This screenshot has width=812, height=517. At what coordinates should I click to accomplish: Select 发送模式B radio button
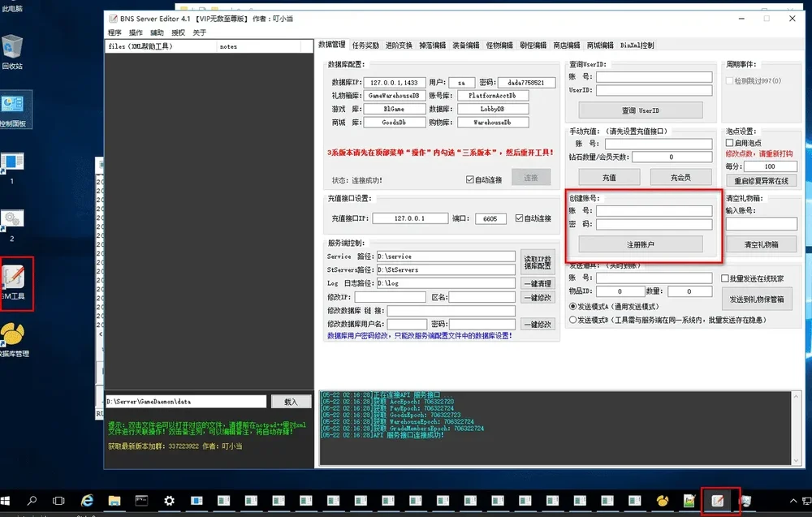(572, 320)
